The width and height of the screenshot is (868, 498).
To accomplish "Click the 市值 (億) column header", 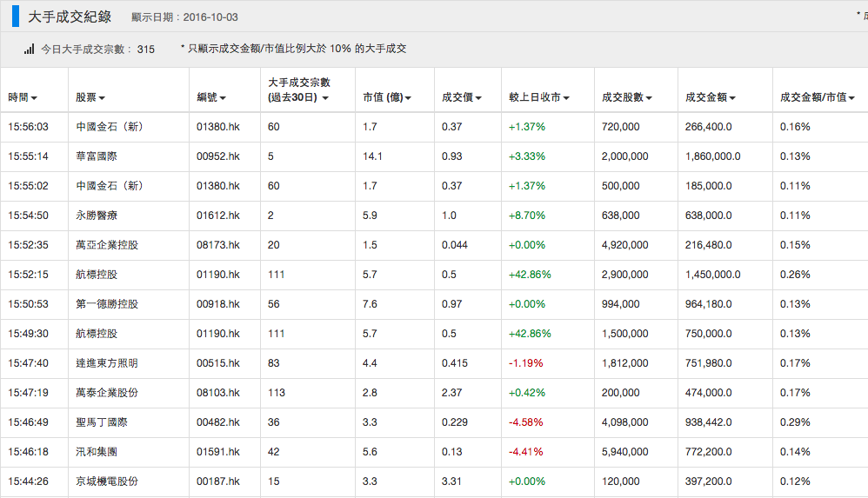I will click(386, 97).
